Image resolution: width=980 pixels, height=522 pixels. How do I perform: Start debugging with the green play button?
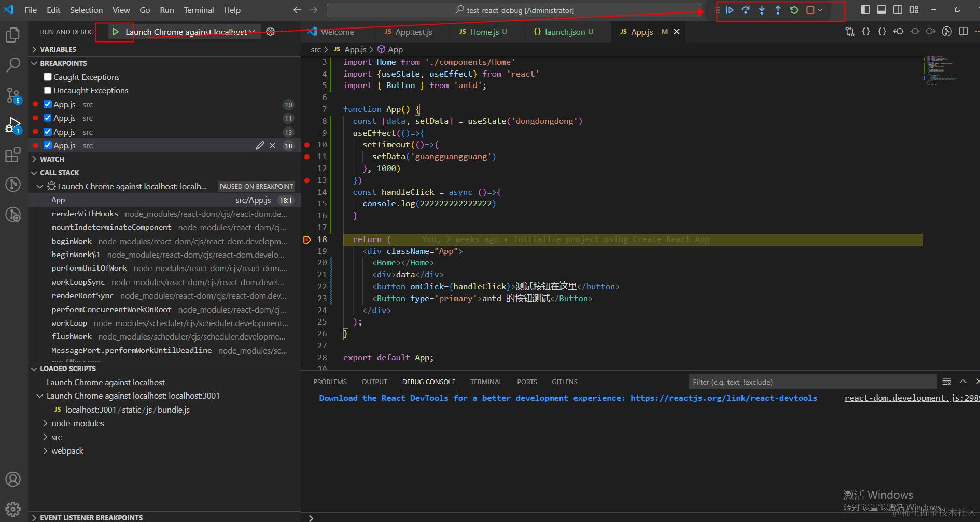pos(116,32)
